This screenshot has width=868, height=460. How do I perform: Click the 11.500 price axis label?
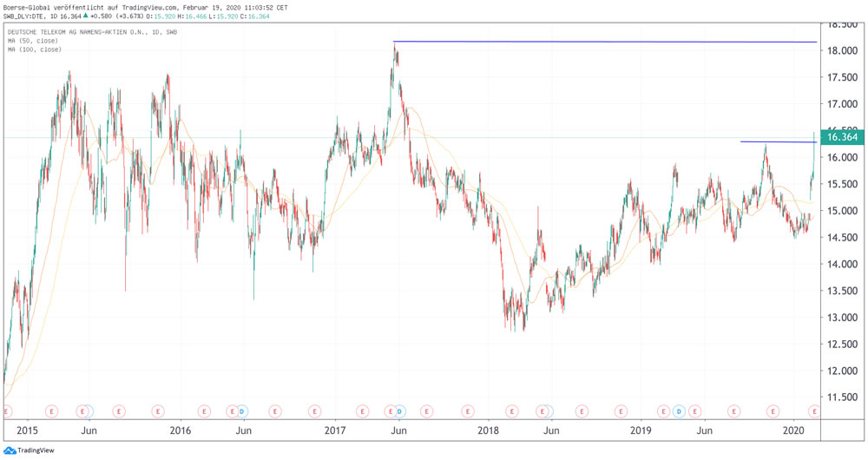(842, 398)
